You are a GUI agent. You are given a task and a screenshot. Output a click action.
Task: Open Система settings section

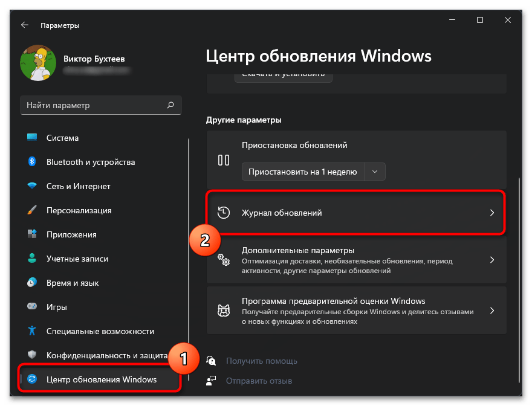click(62, 138)
